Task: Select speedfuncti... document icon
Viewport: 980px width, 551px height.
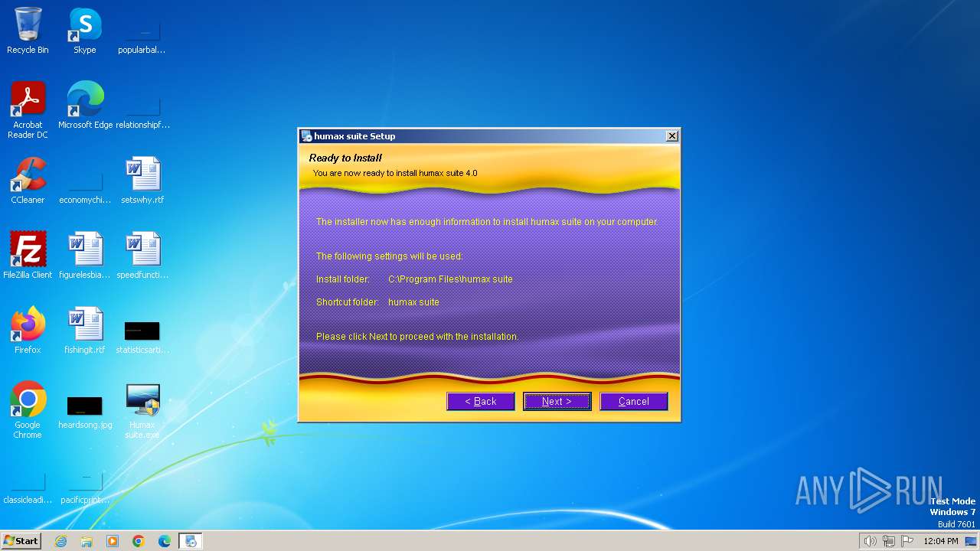Action: tap(142, 256)
